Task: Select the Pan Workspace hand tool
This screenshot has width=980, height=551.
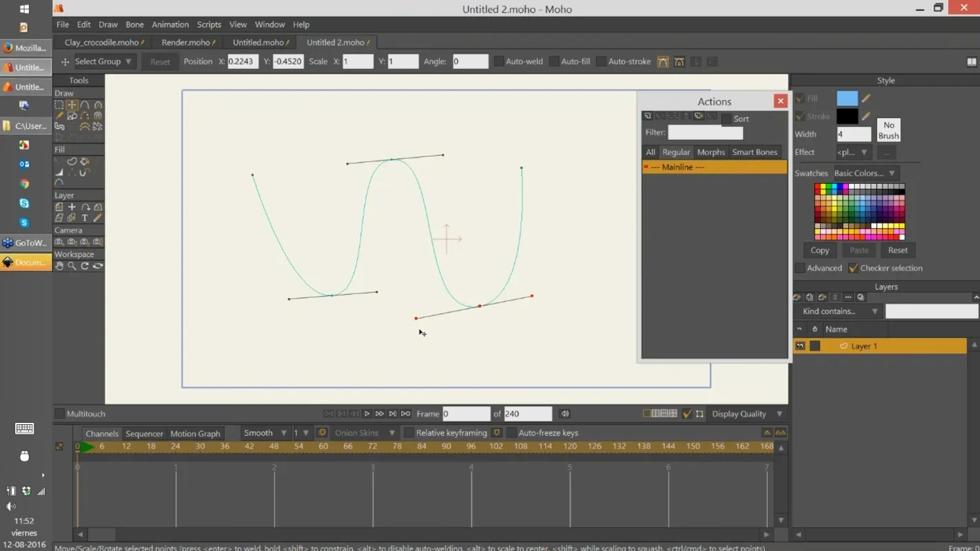Action: (x=59, y=266)
